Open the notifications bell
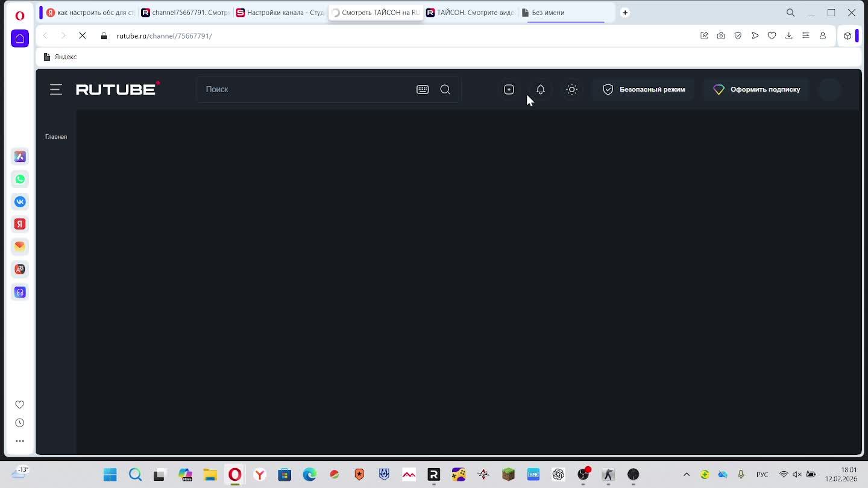Screen dimensions: 868x488 click(x=541, y=89)
